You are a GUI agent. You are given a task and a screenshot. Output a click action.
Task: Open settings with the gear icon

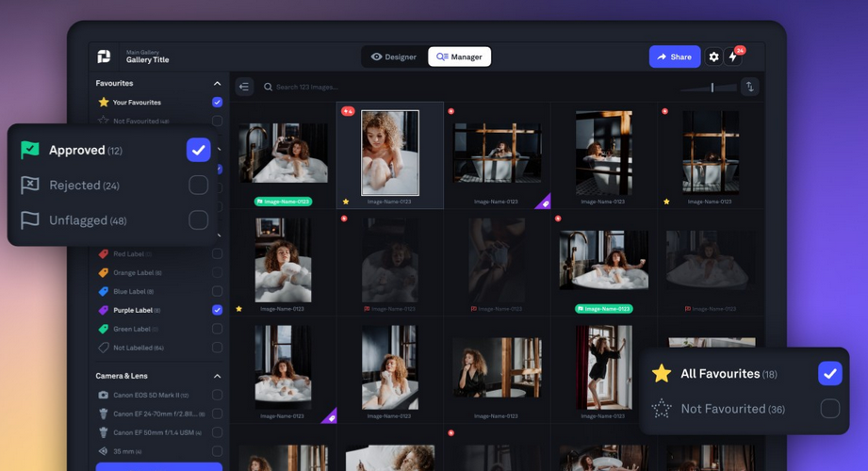(x=713, y=57)
